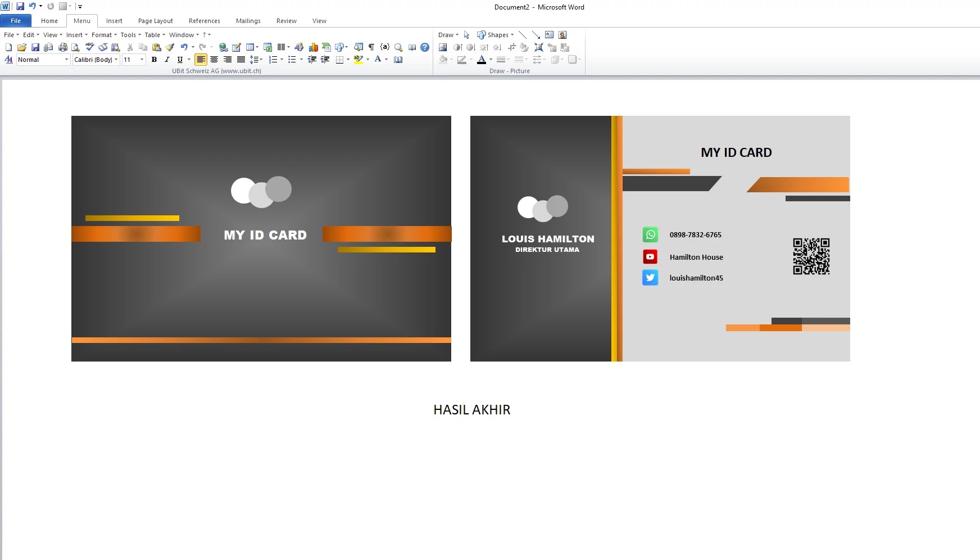Click the New blank document icon
This screenshot has height=560, width=980.
click(x=8, y=47)
